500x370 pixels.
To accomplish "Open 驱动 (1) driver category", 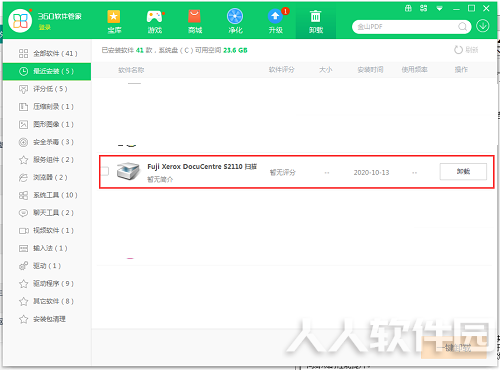I will coord(47,266).
